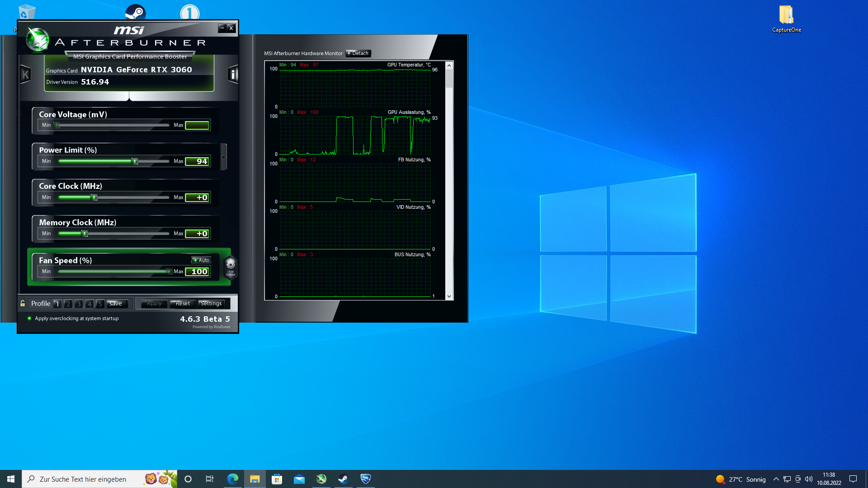Open the Steam desktop shortcut
This screenshot has width=868, height=488.
click(x=135, y=13)
